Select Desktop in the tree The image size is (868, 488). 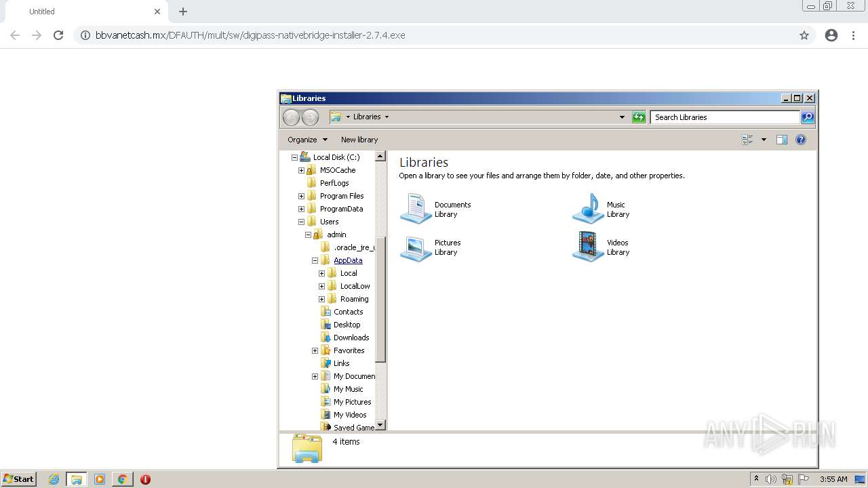347,325
